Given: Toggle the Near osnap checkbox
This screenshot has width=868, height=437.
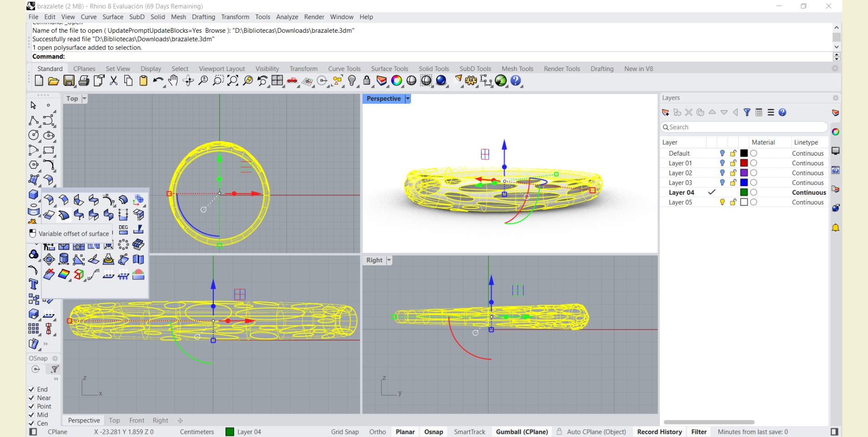Looking at the screenshot, I should point(31,398).
